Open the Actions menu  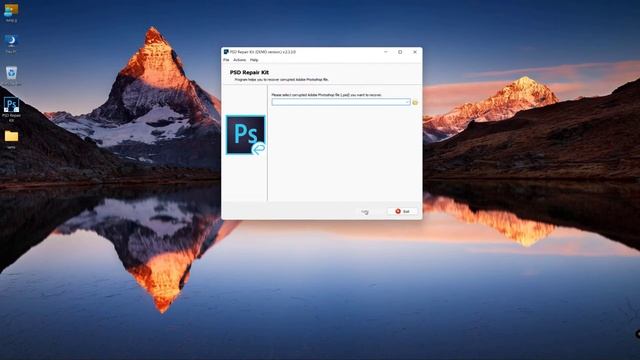coord(240,60)
